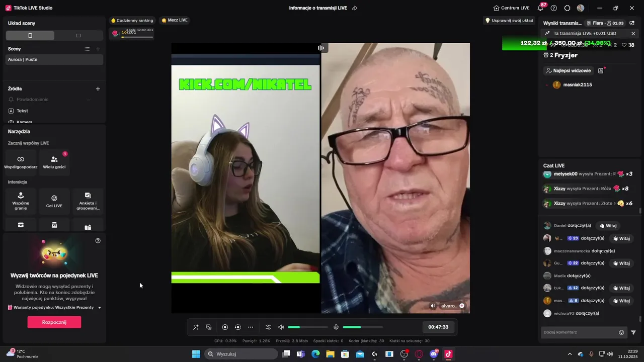Click Witaj for the level 22 viewer
The width and height of the screenshot is (644, 362).
(x=621, y=263)
